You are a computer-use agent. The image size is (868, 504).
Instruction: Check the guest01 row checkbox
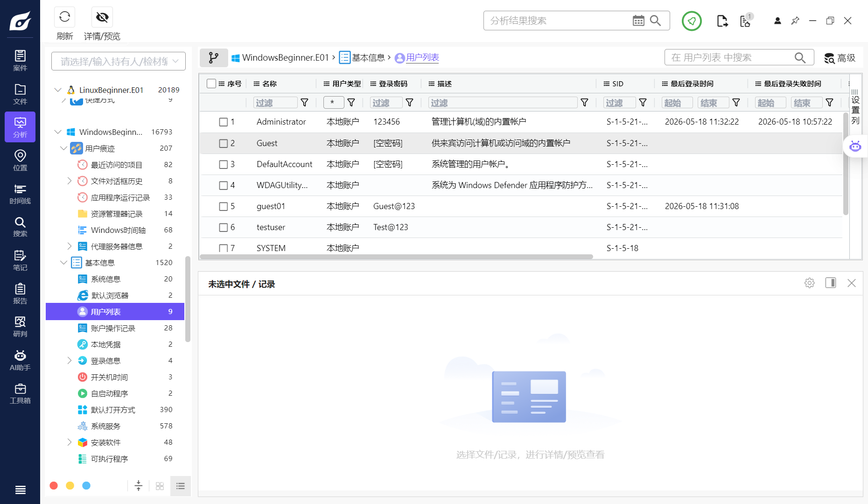coord(224,206)
